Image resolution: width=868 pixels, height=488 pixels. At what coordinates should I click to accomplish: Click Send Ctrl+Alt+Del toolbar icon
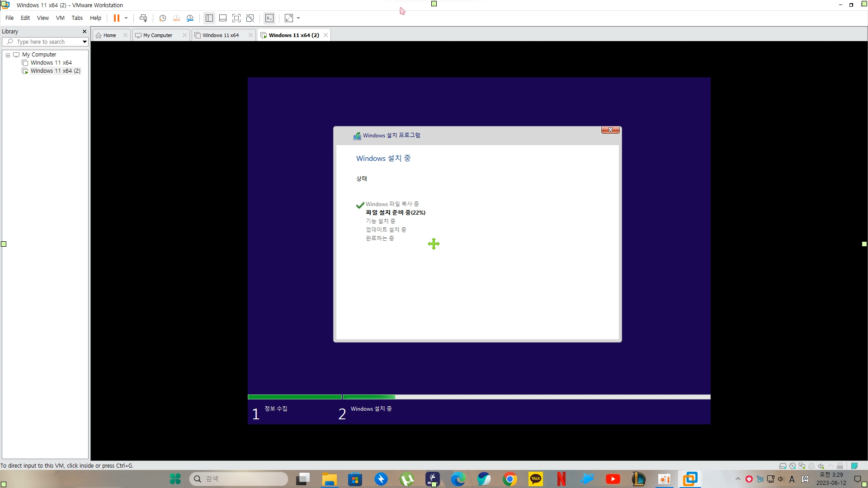coord(143,18)
